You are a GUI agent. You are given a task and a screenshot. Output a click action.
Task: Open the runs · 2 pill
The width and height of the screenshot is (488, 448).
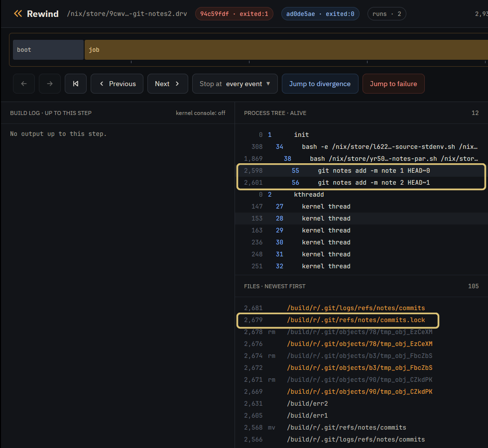pos(387,14)
